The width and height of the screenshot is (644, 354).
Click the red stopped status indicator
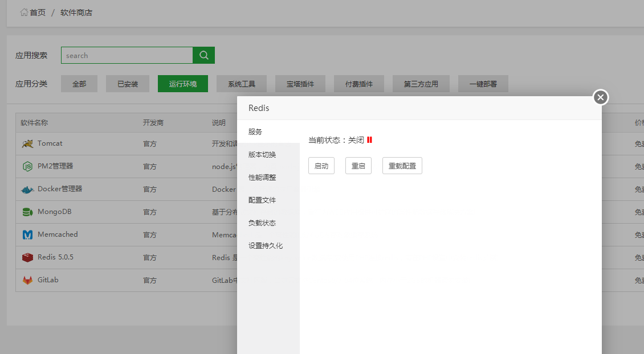tap(370, 140)
